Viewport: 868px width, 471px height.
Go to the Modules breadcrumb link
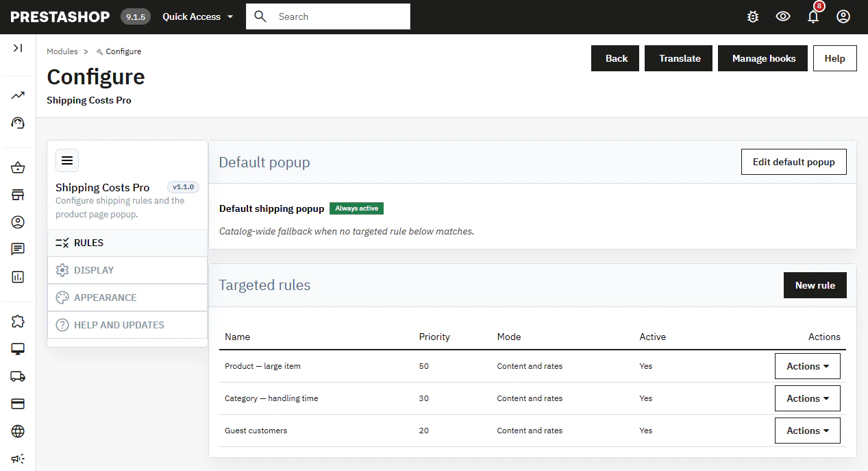click(x=62, y=51)
